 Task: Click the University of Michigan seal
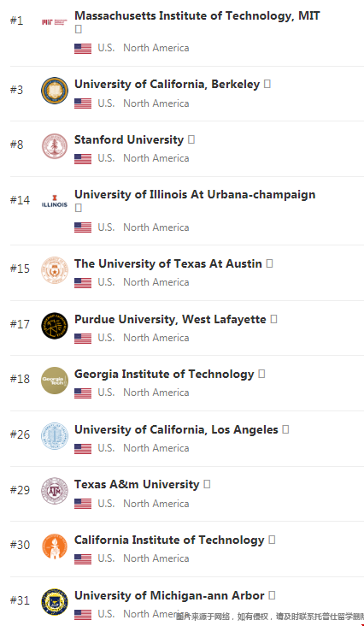55,602
